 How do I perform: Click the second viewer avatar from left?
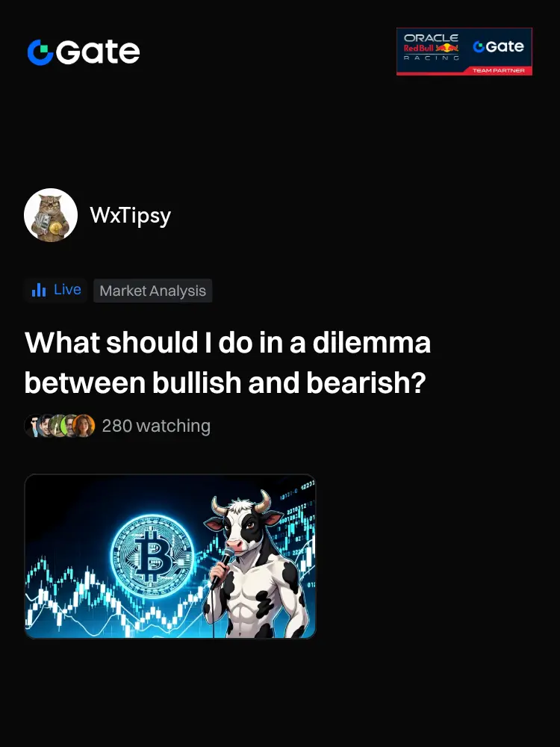pyautogui.click(x=44, y=426)
